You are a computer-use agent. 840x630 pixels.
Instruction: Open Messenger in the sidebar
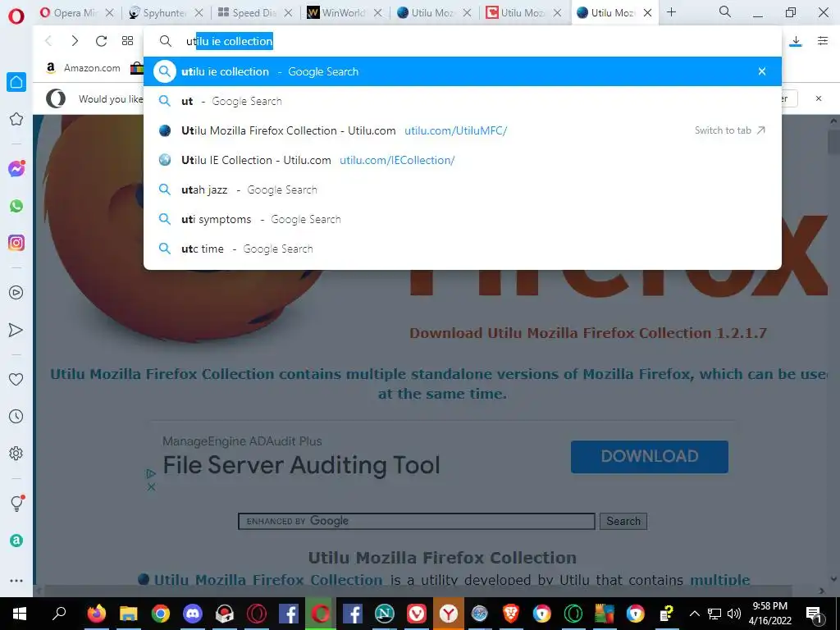pyautogui.click(x=16, y=169)
